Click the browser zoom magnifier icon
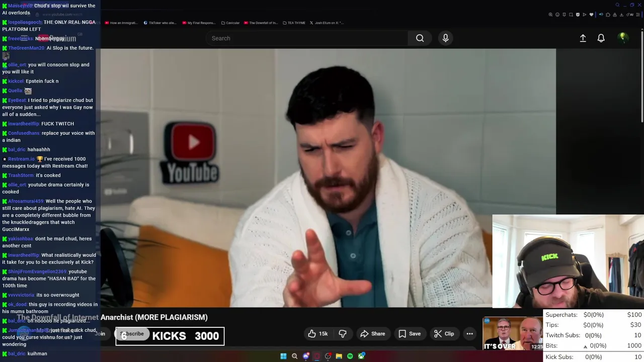 (550, 15)
